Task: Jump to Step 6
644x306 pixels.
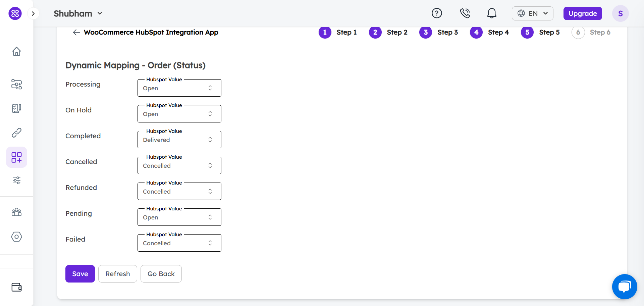Action: tap(591, 32)
